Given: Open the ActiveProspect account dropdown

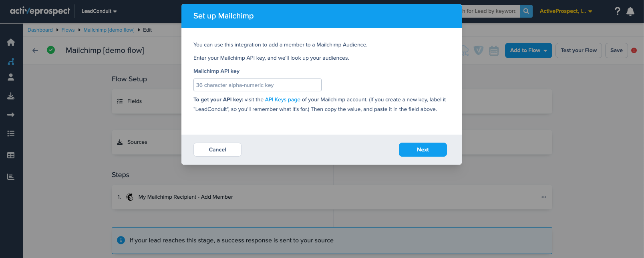Looking at the screenshot, I should pyautogui.click(x=566, y=11).
